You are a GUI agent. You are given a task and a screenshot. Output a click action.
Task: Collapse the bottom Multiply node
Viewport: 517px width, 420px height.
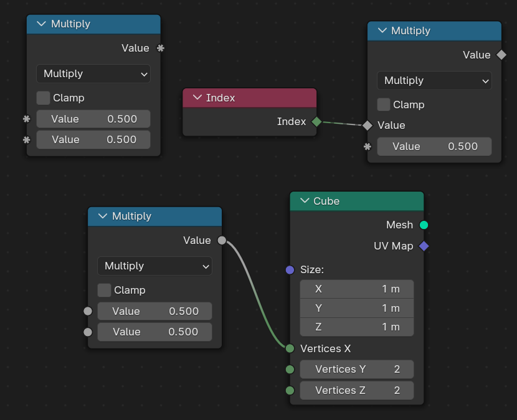coord(103,216)
